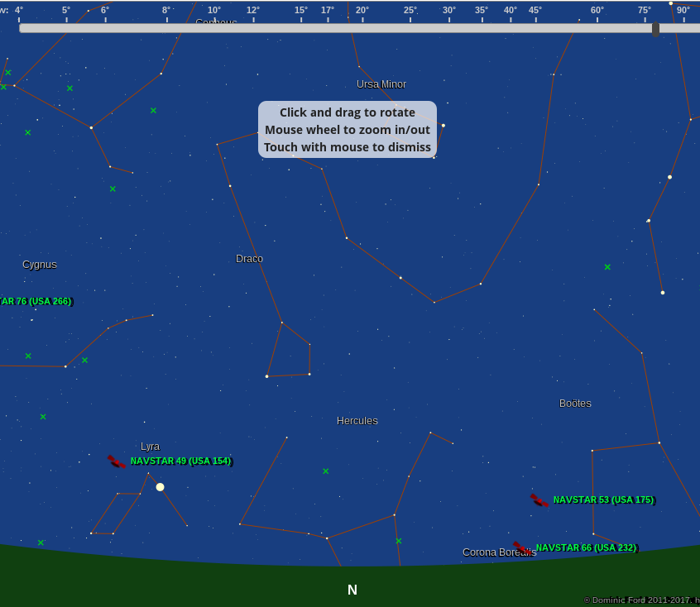Click the NAVSTAR 53 satellite icon

tap(539, 500)
